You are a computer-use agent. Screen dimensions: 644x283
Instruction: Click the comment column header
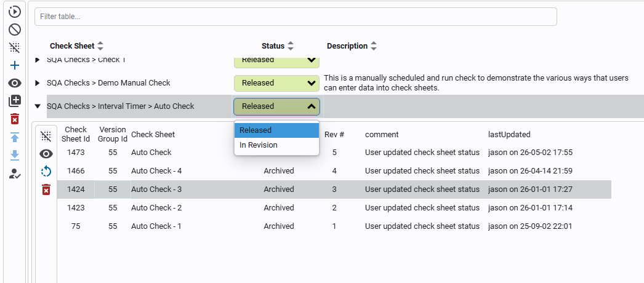(382, 135)
